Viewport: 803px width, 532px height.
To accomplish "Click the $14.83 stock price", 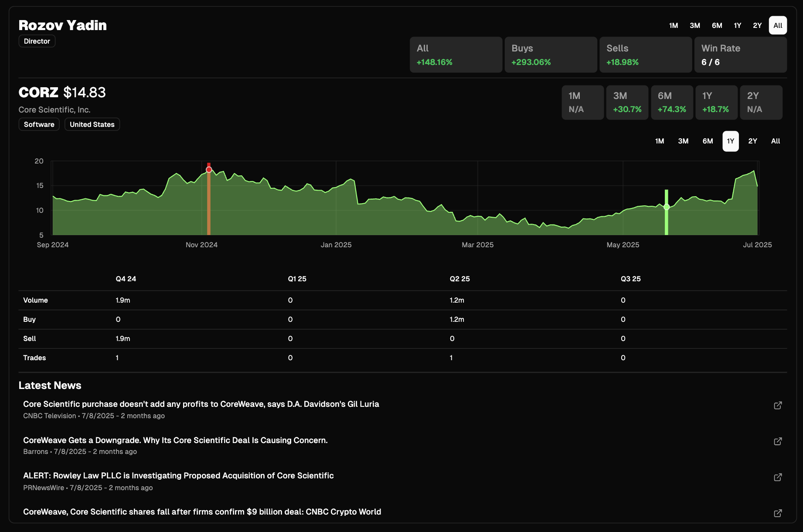I will click(85, 92).
